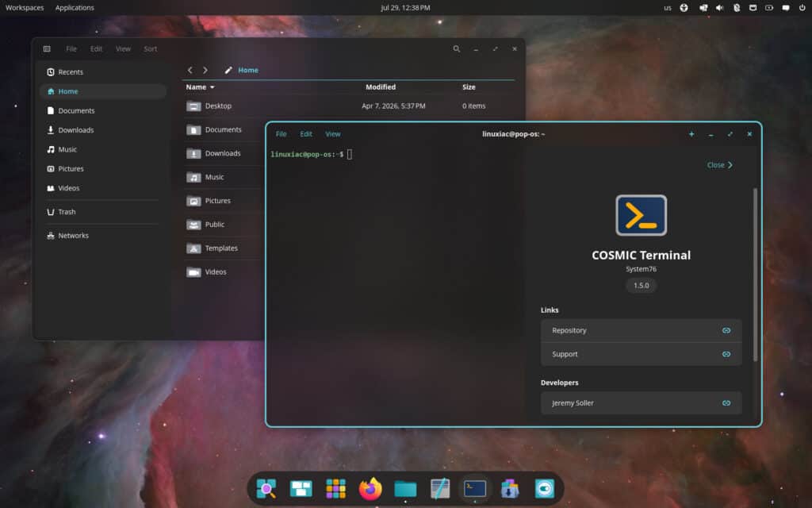Open the Files window View menu
This screenshot has height=508, width=812.
point(123,48)
